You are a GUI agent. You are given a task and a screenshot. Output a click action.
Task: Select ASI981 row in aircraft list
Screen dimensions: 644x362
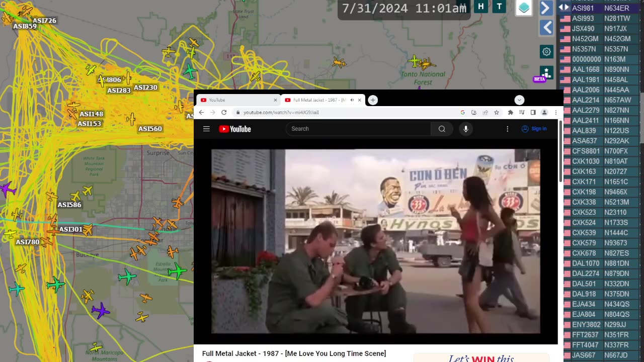pos(601,8)
